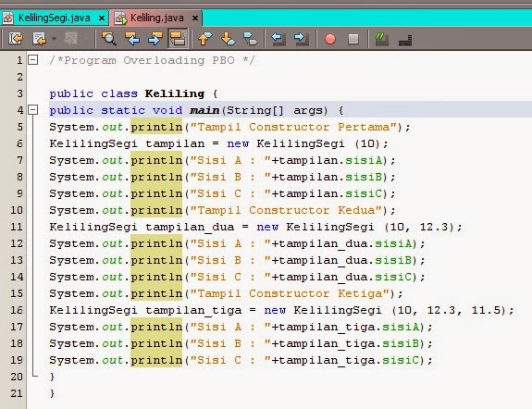Click 'tampilan_tiga.sisiC' on line 19
Viewport: 532px width, 409px height.
point(349,360)
